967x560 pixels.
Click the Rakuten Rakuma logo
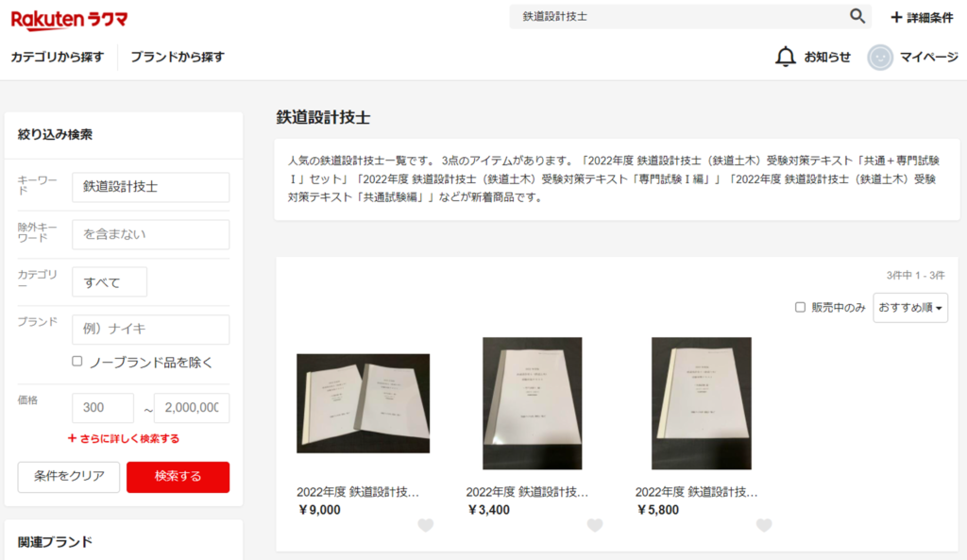pos(69,20)
